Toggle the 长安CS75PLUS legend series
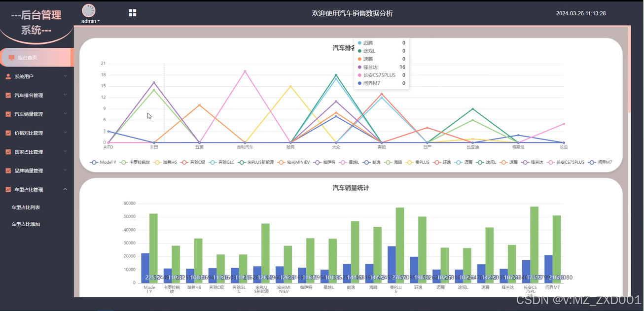The height and width of the screenshot is (311, 644). pos(566,162)
